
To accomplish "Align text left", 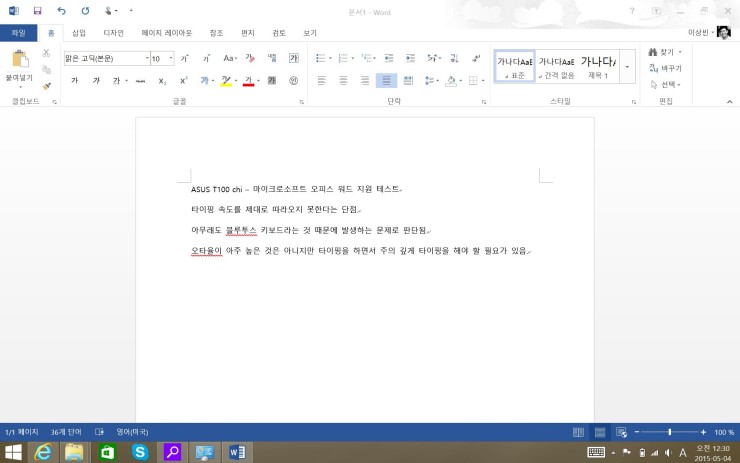I will tap(321, 81).
